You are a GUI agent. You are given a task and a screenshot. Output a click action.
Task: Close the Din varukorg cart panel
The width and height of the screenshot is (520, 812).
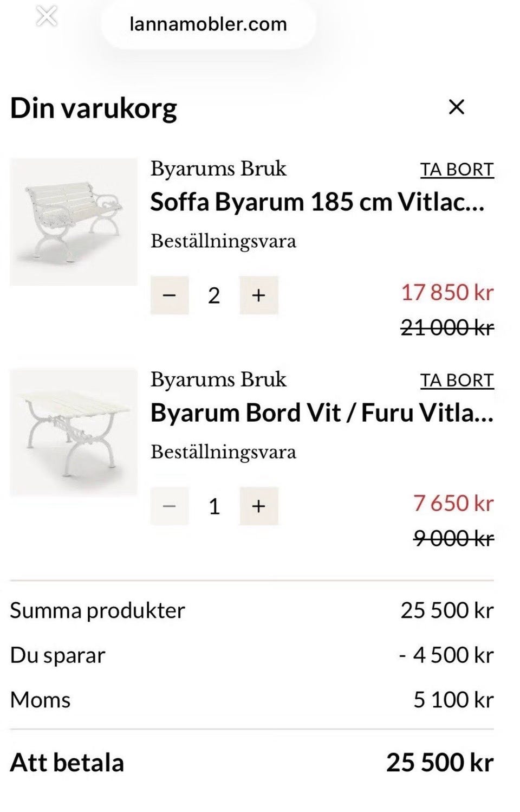coord(457,107)
